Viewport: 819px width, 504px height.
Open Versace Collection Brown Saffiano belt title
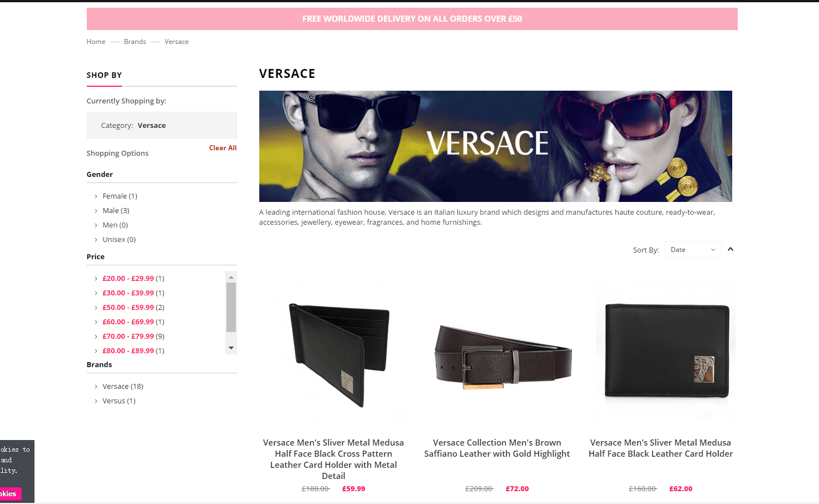497,448
